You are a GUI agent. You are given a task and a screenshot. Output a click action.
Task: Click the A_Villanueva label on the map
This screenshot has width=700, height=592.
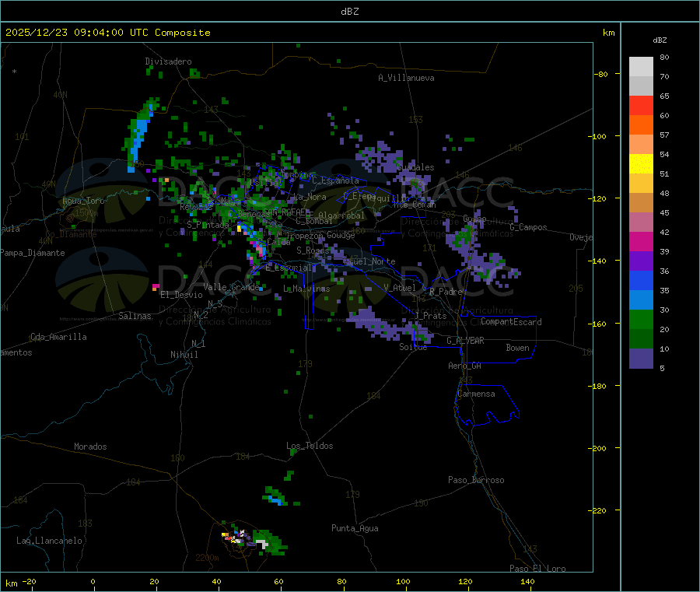406,78
